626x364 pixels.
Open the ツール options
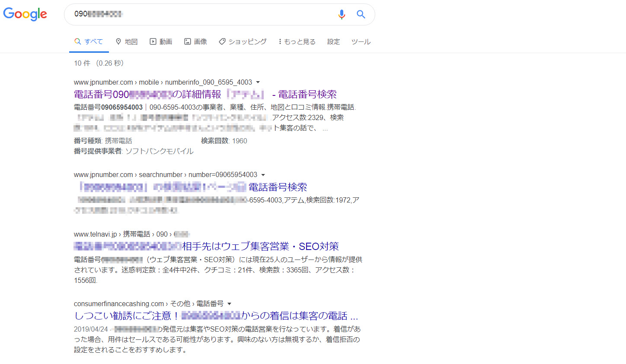[x=361, y=41]
